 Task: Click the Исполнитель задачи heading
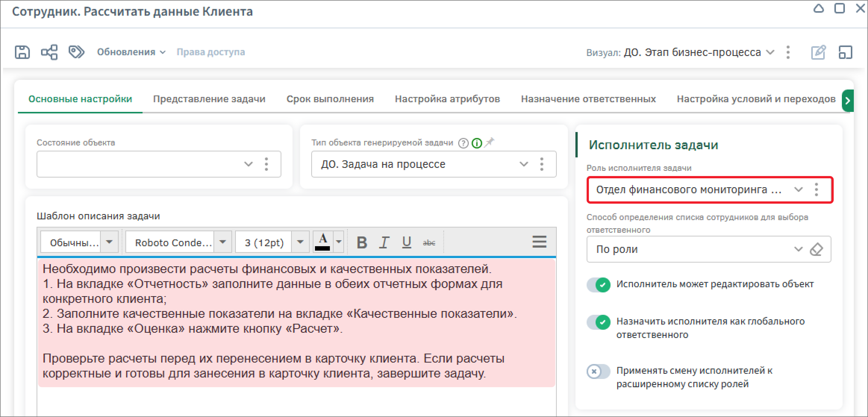point(653,145)
